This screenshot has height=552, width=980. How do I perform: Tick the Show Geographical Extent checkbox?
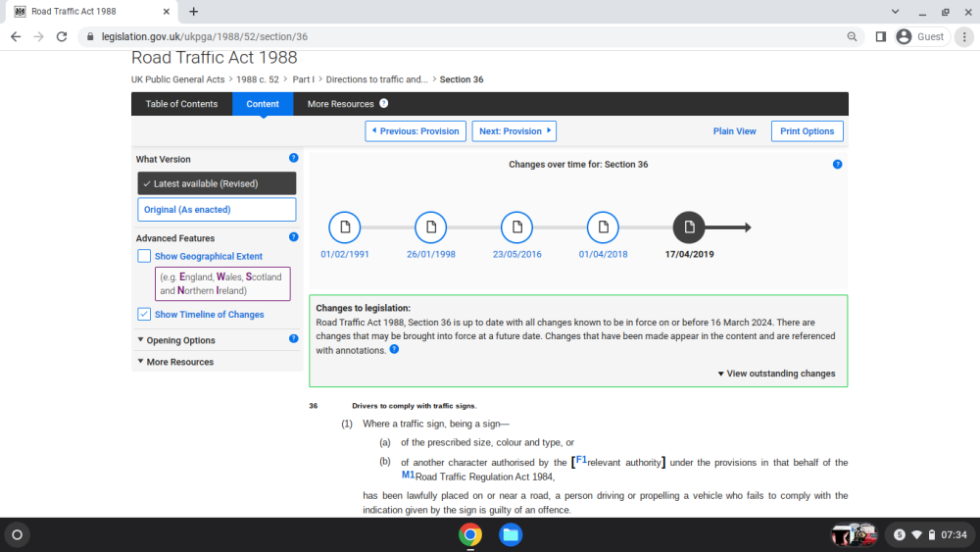coord(144,256)
